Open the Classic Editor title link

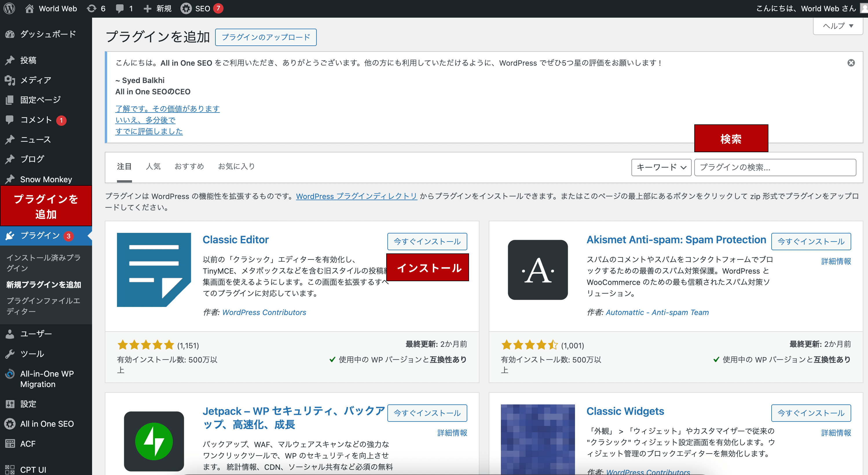click(236, 240)
